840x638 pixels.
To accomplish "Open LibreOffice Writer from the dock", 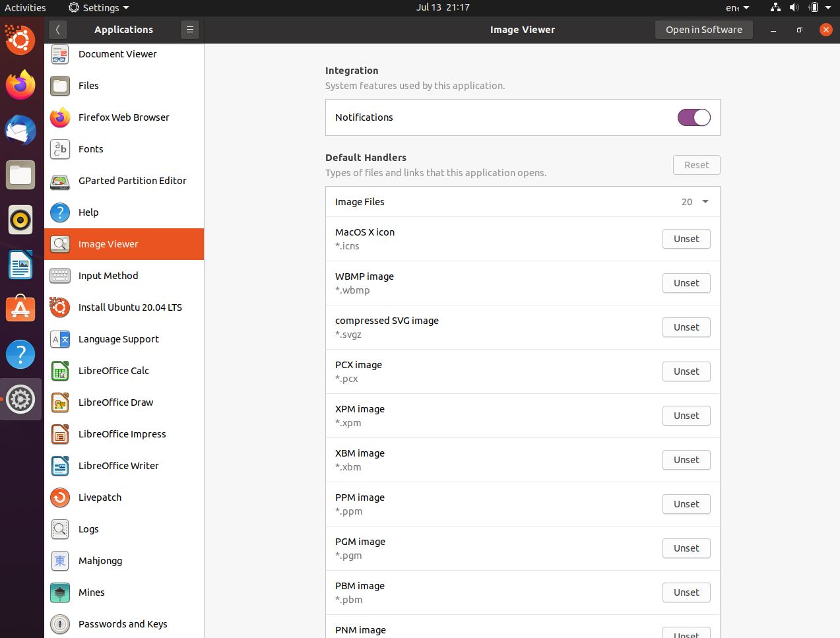I will (x=20, y=265).
